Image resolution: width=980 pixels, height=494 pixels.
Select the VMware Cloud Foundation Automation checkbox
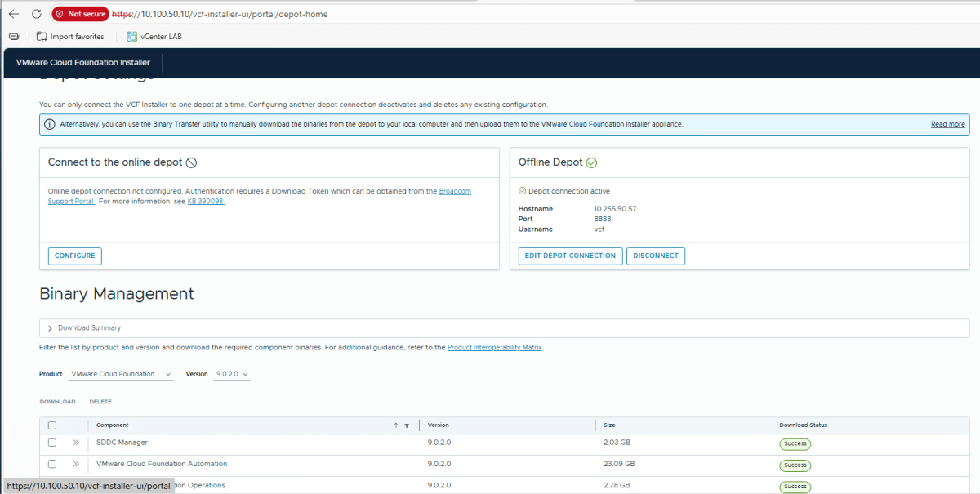click(52, 464)
